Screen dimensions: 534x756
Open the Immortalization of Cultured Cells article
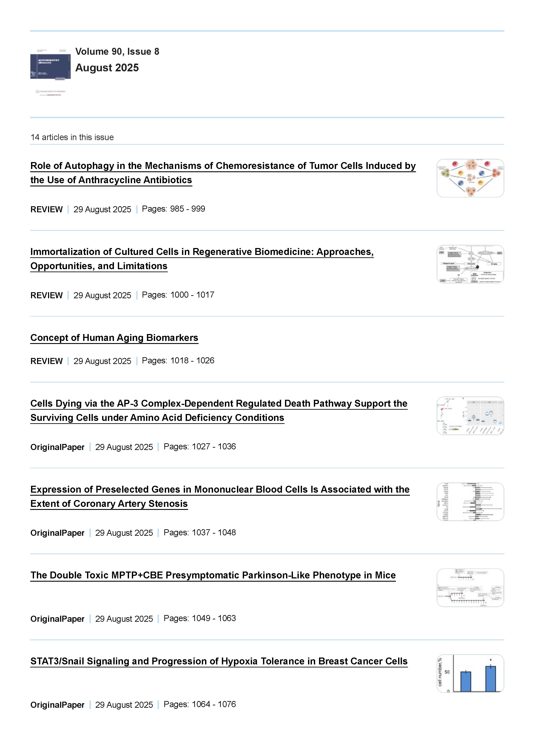[x=202, y=252]
